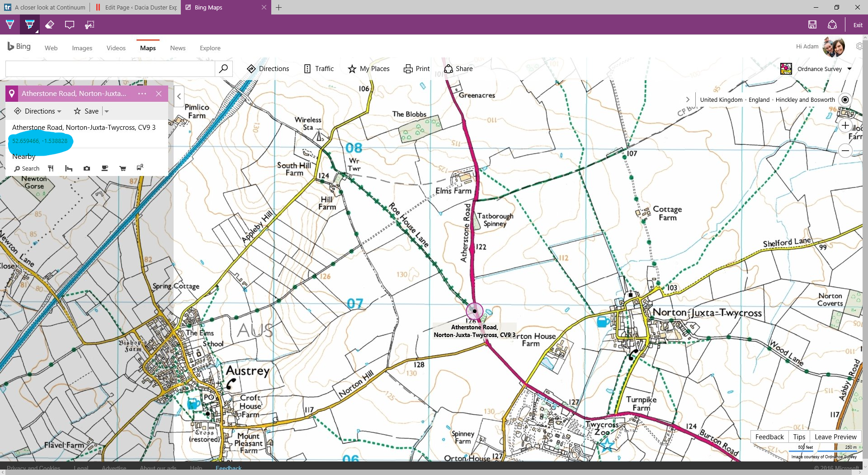Open My Places
This screenshot has height=475, width=868.
pos(368,69)
